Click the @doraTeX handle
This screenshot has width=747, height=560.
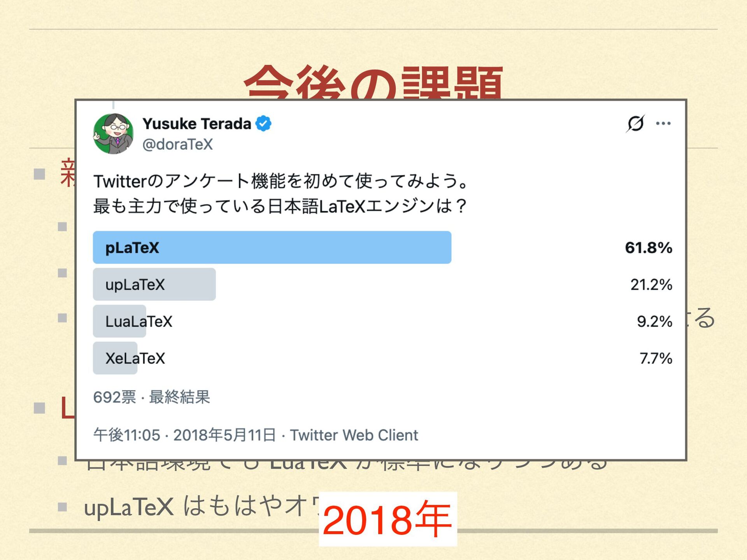point(177,145)
